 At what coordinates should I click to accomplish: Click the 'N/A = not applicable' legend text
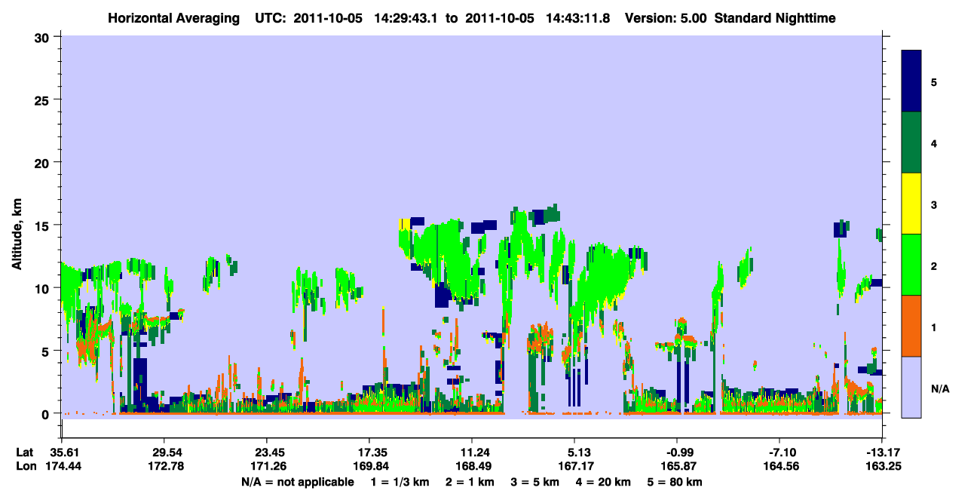pos(297,482)
